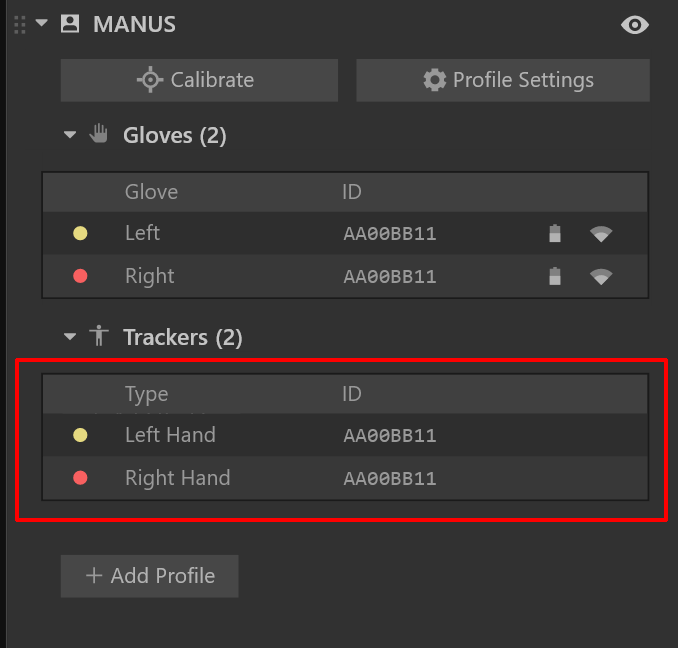Click the body icon next to Trackers
Screen dimensions: 678x648
pyautogui.click(x=98, y=337)
